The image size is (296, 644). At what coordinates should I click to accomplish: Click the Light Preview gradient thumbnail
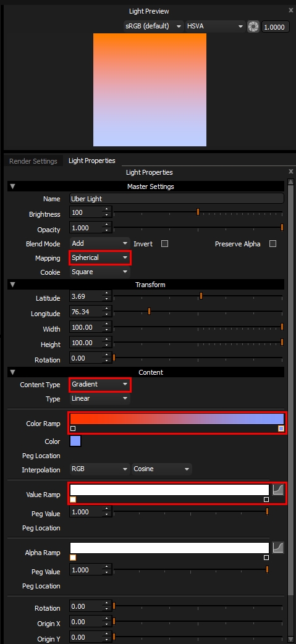click(150, 90)
